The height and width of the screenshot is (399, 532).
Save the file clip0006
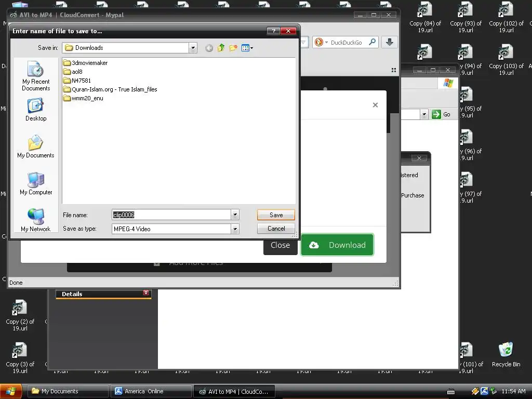(276, 215)
